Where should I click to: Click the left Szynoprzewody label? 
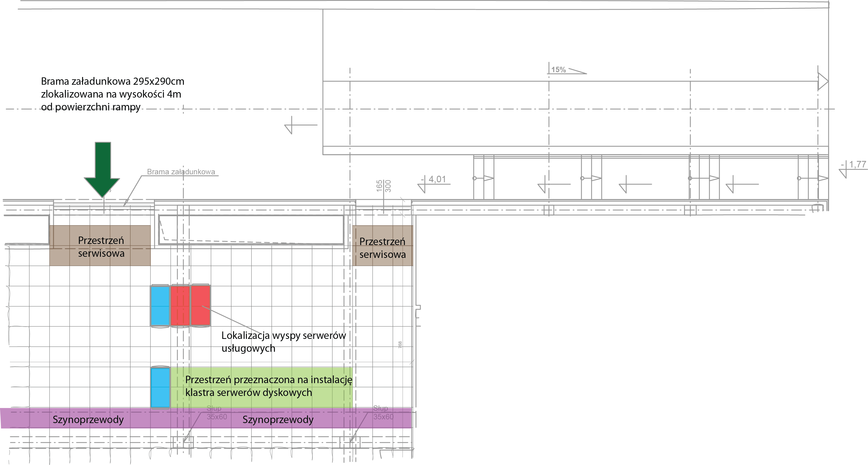click(88, 419)
